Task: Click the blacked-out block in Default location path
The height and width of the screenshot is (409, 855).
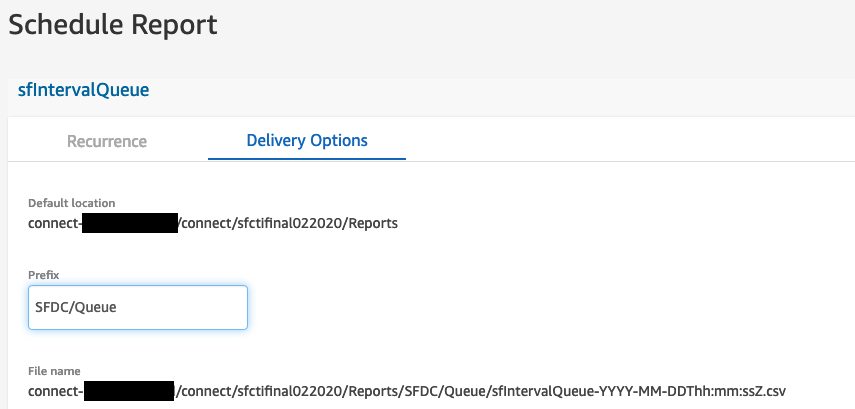Action: pos(130,223)
